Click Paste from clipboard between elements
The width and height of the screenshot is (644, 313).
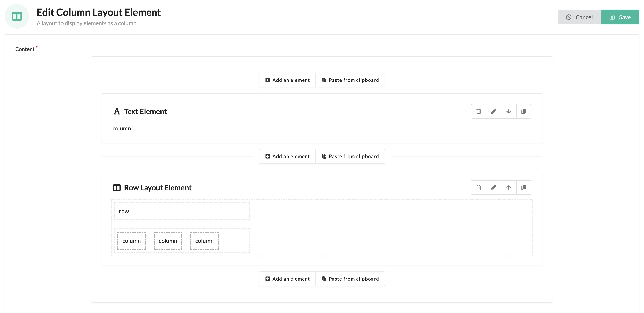(350, 156)
